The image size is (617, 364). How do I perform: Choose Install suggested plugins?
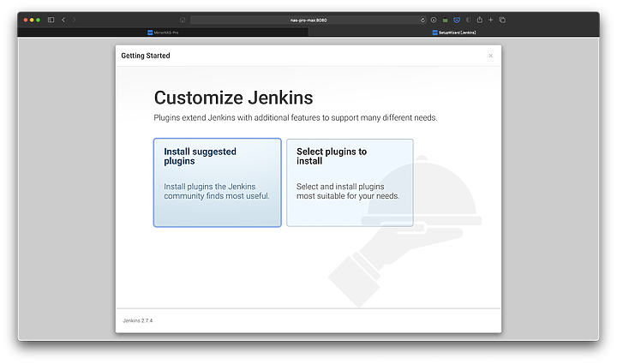(217, 182)
